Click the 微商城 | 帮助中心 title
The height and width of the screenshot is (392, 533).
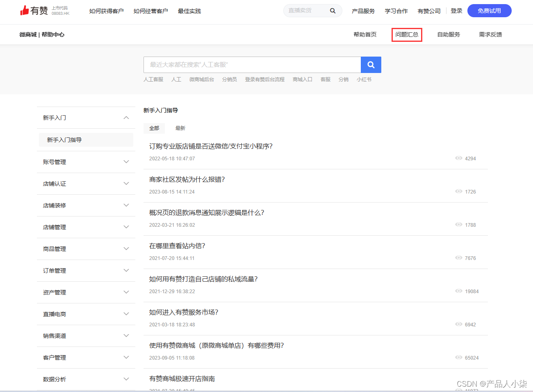click(x=42, y=34)
